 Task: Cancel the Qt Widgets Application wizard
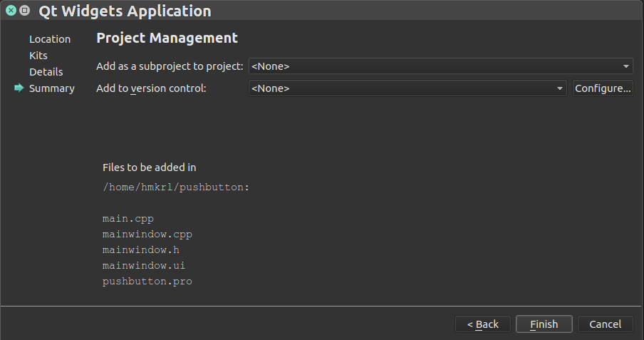[x=605, y=324]
